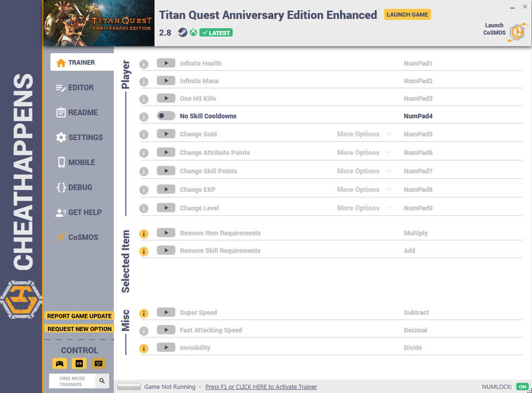
Task: Click the Game Not Running status text
Action: pos(170,387)
